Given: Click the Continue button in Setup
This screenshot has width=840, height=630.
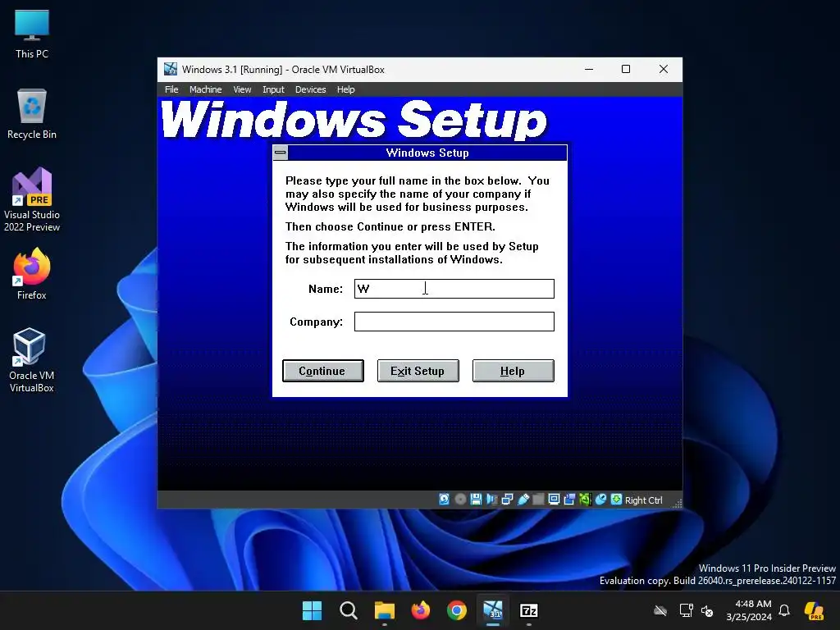Looking at the screenshot, I should (323, 371).
